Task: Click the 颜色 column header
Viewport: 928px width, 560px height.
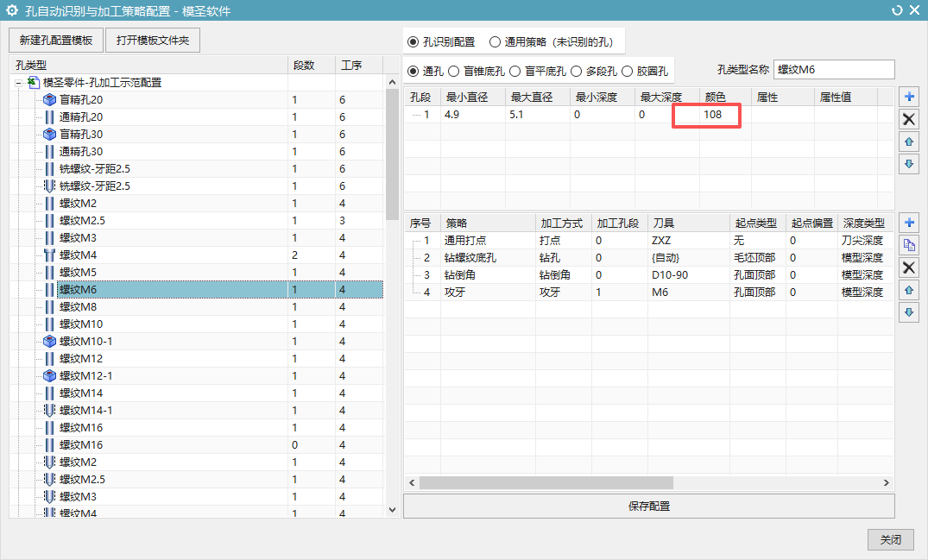Action: [x=726, y=97]
